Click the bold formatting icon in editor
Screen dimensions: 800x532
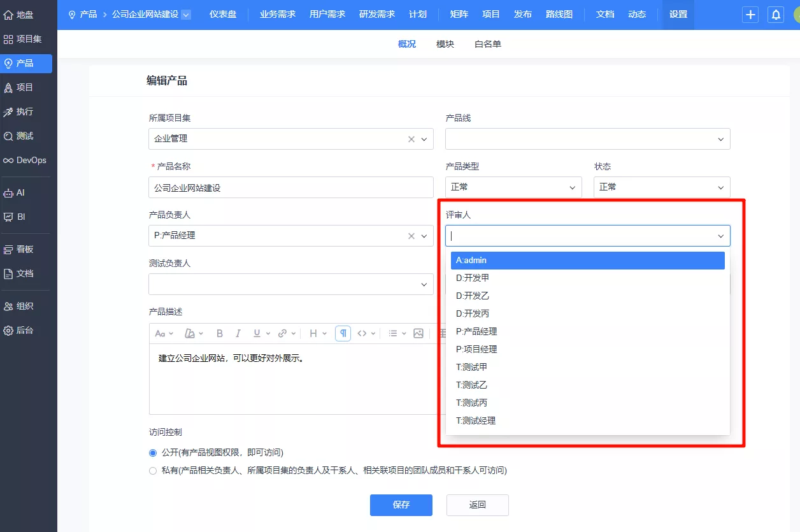pyautogui.click(x=220, y=333)
